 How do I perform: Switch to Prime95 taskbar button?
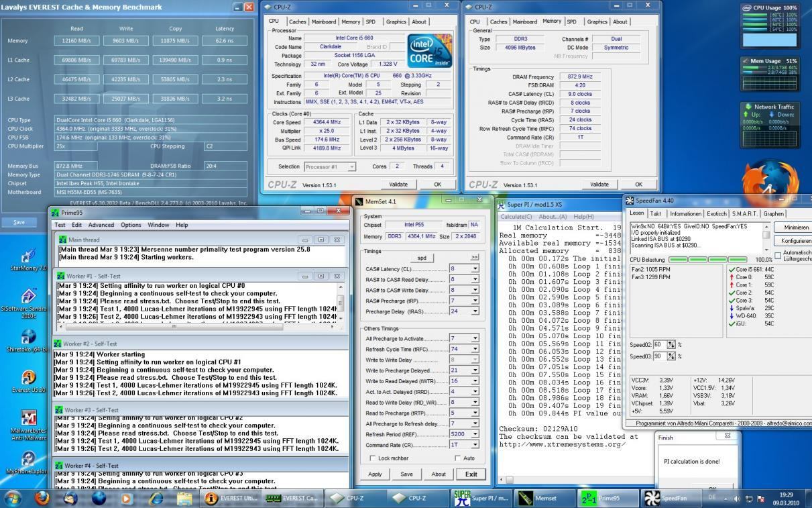coord(607,498)
